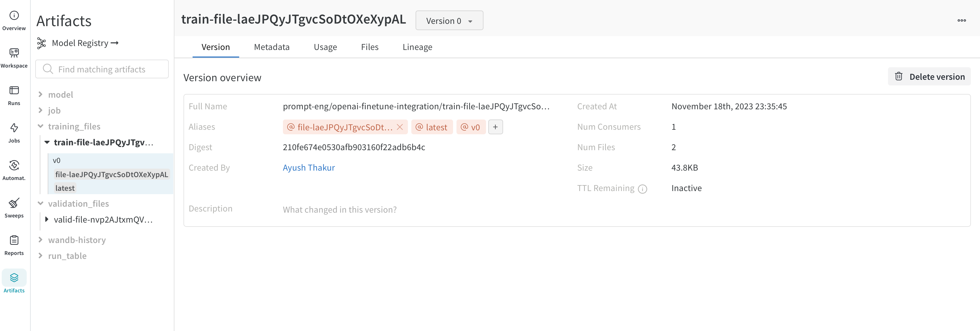The image size is (980, 331).
Task: Switch to the Metadata tab
Action: tap(271, 47)
